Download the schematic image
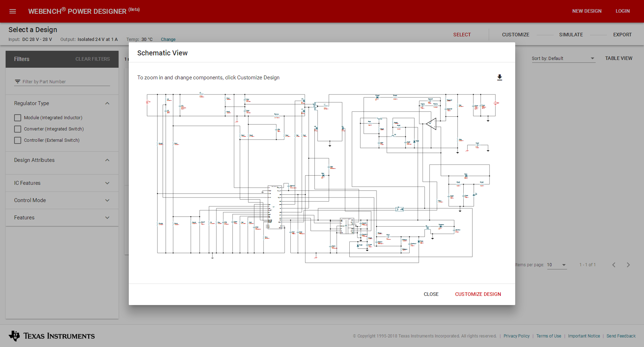The width and height of the screenshot is (644, 347). pos(500,78)
